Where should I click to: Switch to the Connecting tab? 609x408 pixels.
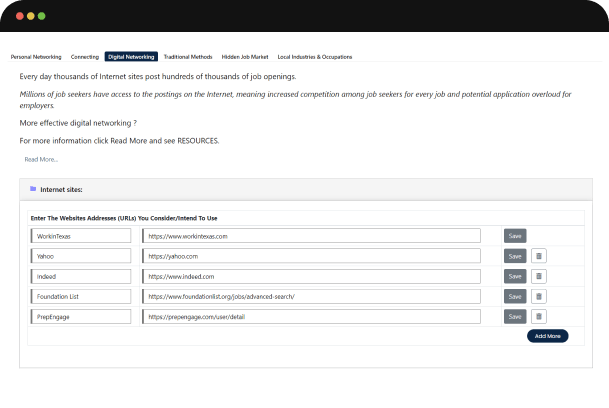pyautogui.click(x=85, y=57)
